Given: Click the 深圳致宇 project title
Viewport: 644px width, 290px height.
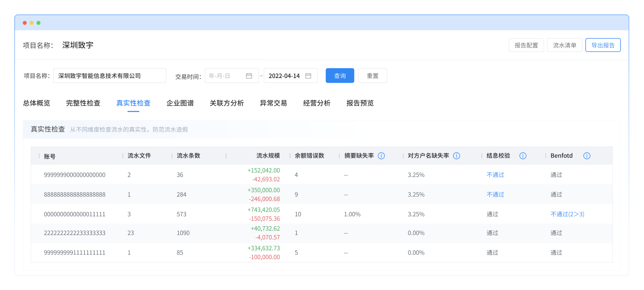Looking at the screenshot, I should (x=78, y=45).
